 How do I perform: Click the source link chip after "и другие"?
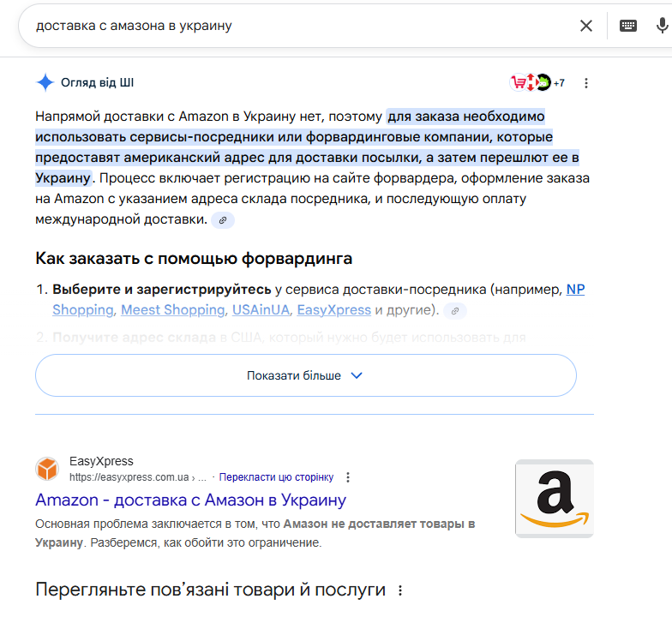pos(455,310)
